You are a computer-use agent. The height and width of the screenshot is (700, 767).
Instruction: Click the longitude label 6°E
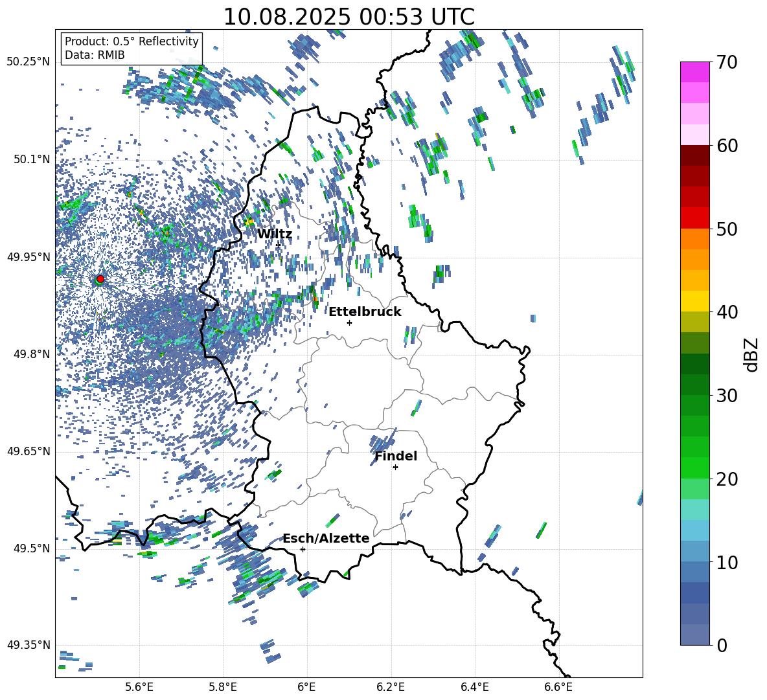[306, 687]
